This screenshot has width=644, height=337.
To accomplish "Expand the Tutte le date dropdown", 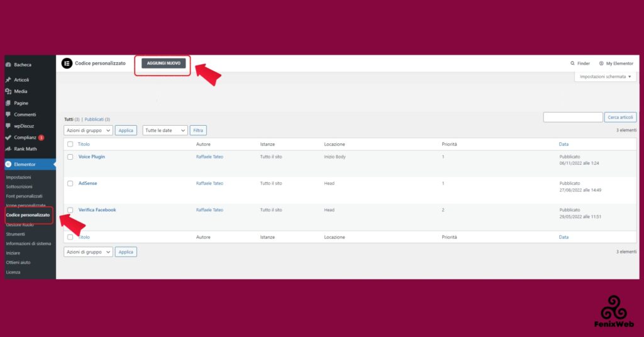I will click(x=165, y=130).
